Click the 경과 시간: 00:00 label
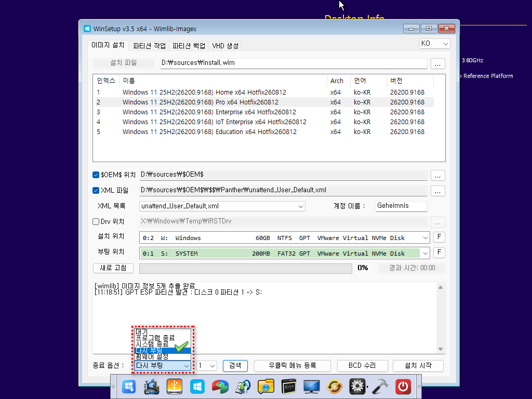The width and height of the screenshot is (532, 399). click(412, 268)
